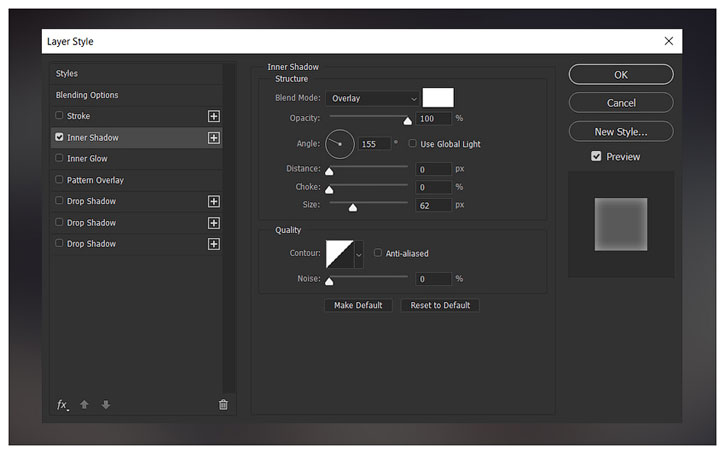Select the Stroke effect row

click(136, 116)
